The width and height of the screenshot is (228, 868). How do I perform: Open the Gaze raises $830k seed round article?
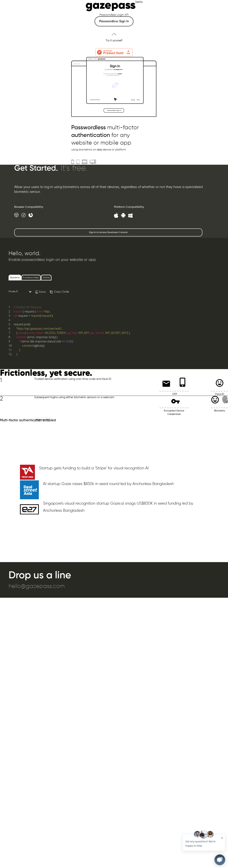[108, 484]
